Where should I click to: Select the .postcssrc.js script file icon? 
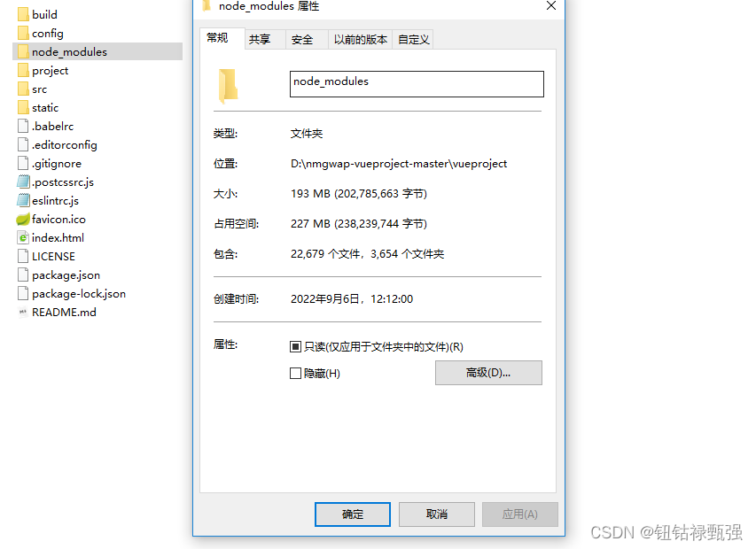coord(23,182)
